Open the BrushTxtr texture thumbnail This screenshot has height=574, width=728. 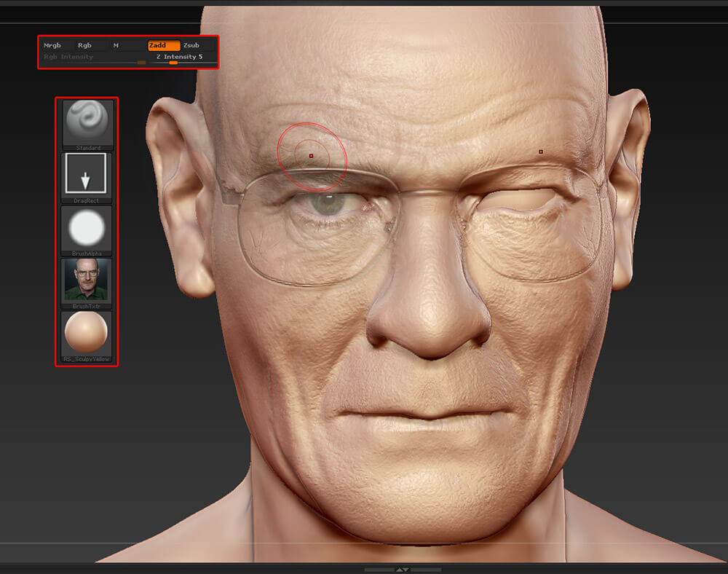click(x=87, y=283)
